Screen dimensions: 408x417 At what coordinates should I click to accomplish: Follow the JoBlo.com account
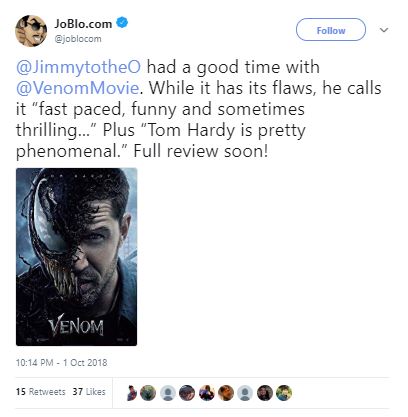pos(331,30)
